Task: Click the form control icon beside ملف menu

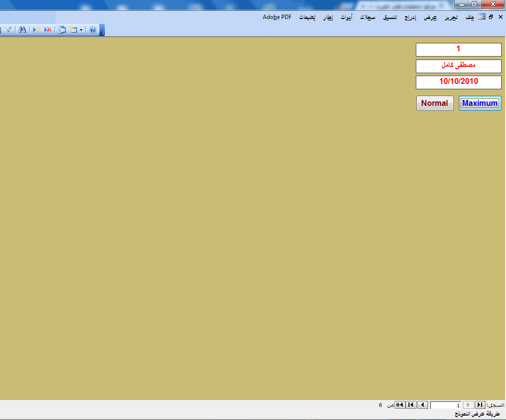Action: [482, 17]
